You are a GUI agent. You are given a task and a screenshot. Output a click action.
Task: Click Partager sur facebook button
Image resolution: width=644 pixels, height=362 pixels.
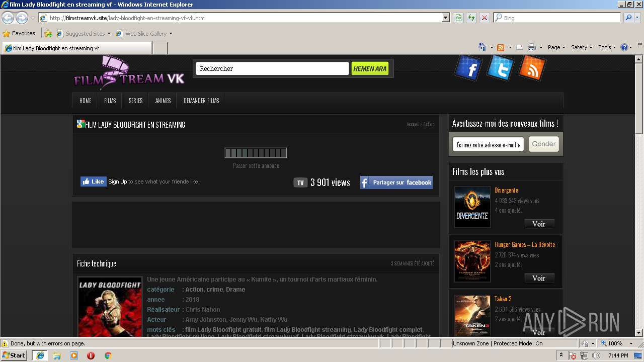coord(396,183)
